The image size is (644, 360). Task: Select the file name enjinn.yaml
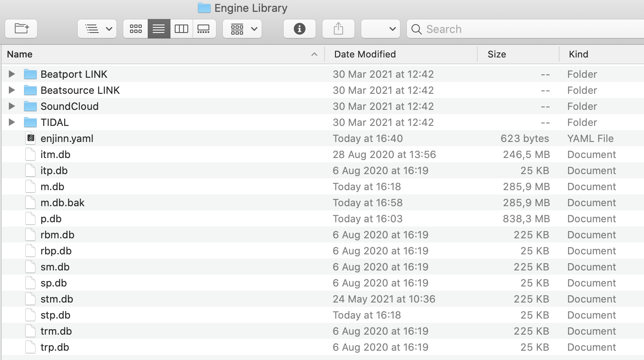pos(67,139)
